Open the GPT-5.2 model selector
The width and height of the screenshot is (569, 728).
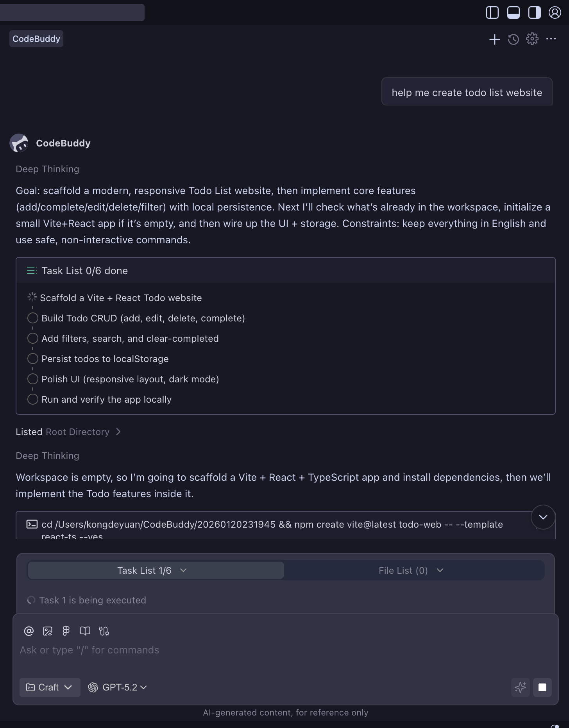point(118,687)
